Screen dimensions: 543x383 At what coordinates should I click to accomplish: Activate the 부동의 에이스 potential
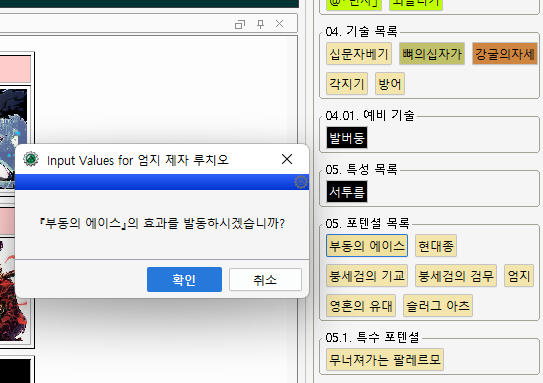point(367,246)
